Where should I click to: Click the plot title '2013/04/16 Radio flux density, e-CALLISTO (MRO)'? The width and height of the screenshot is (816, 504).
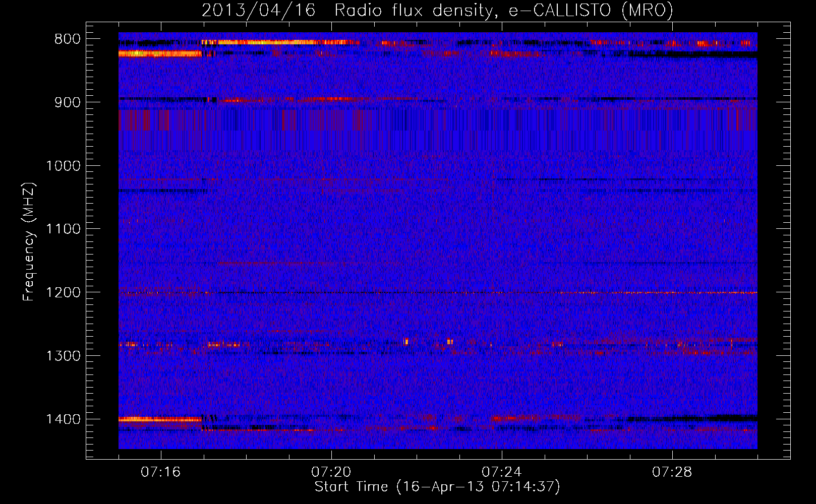click(437, 11)
